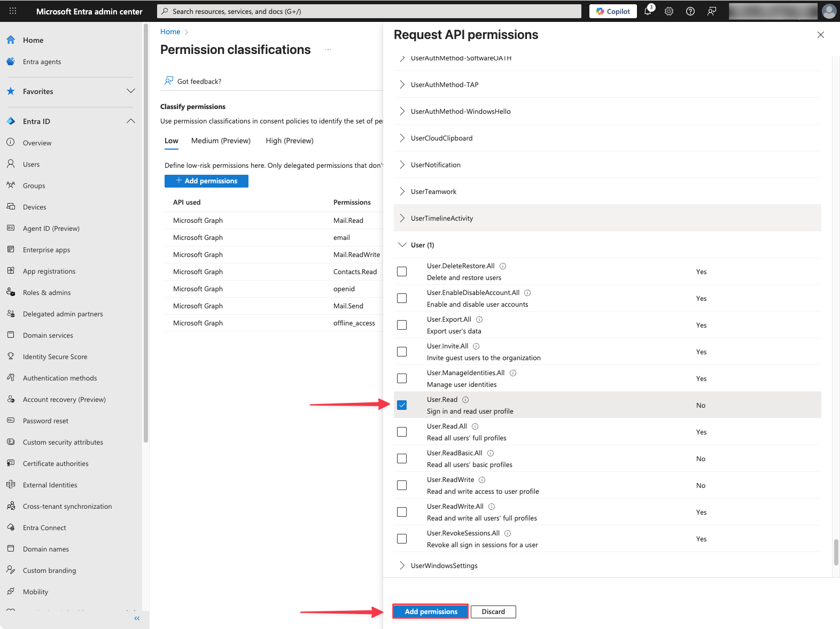This screenshot has height=629, width=840.
Task: Click Add permissions at panel bottom
Action: (431, 611)
